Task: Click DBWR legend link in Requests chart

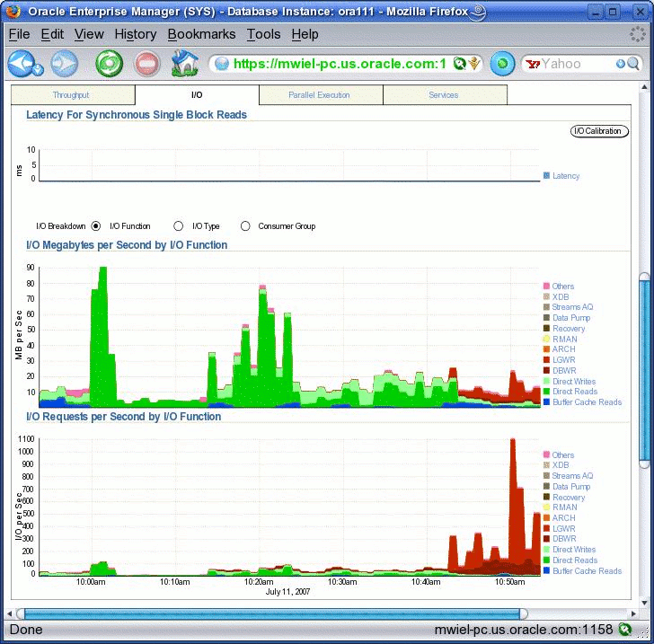Action: [564, 539]
